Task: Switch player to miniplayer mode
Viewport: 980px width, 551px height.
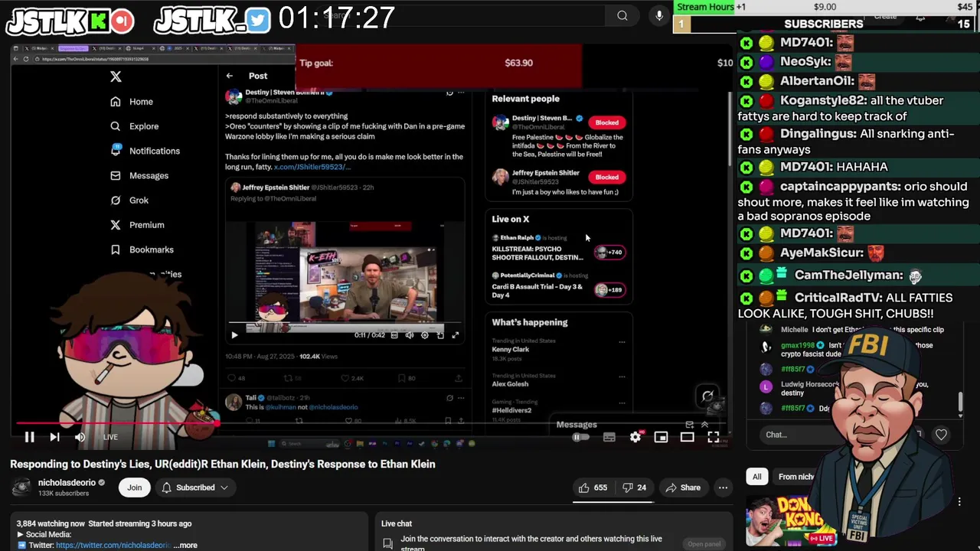Action: (661, 437)
